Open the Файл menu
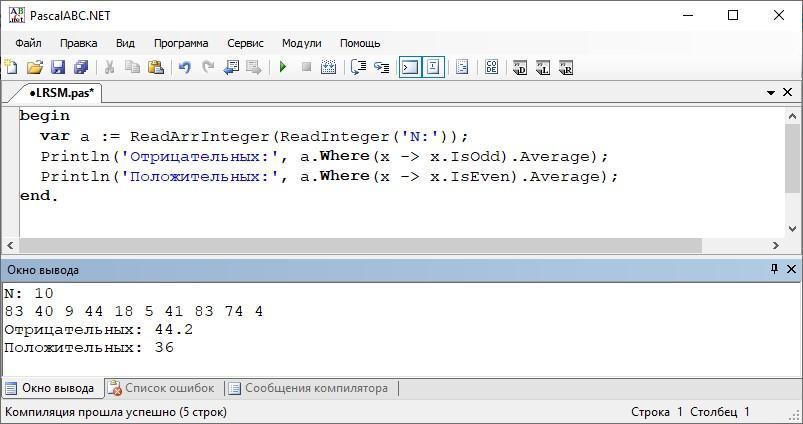The image size is (803, 424). click(x=28, y=44)
